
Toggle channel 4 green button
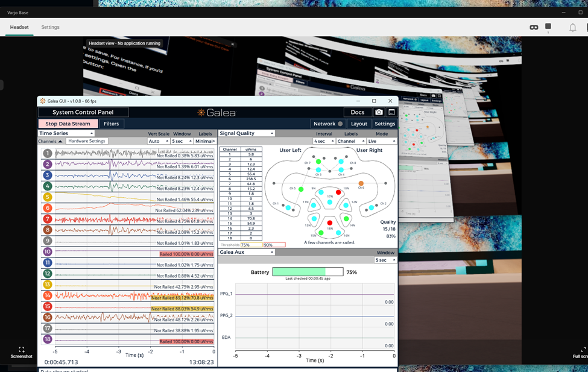coord(47,186)
